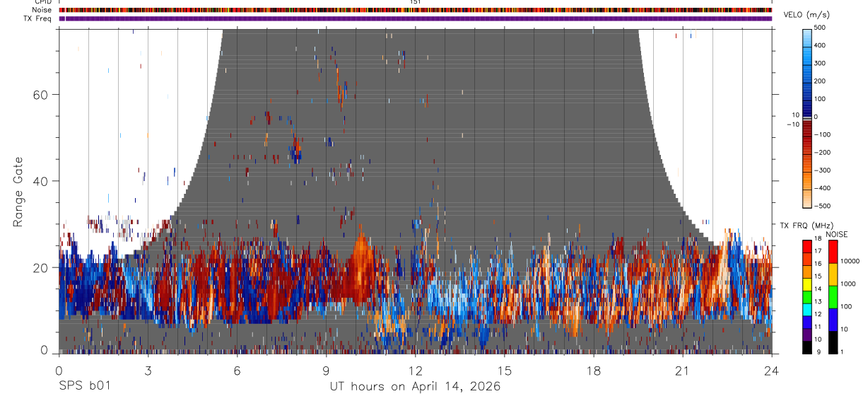Click the x-axis tick label 18
The width and height of the screenshot is (868, 401).
(x=594, y=371)
